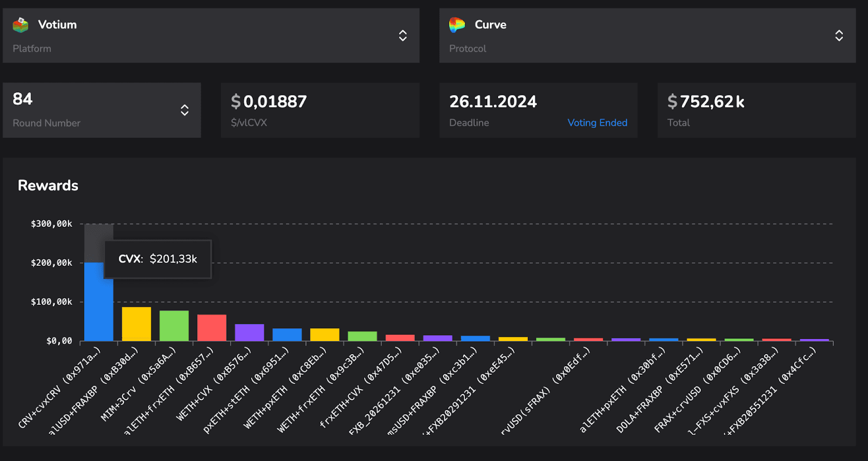The image size is (868, 461).
Task: Click the $300,00k y-axis label
Action: coord(52,223)
